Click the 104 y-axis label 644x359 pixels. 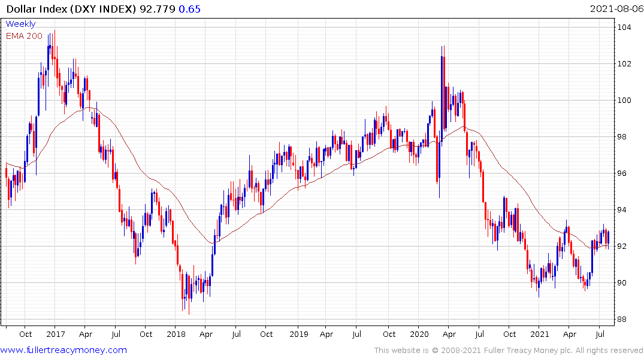point(624,28)
